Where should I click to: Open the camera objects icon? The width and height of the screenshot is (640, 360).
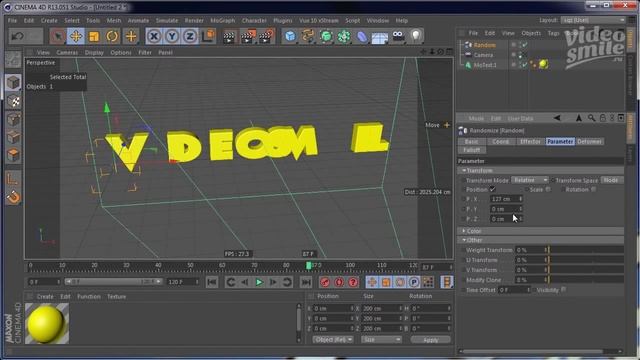pos(398,36)
